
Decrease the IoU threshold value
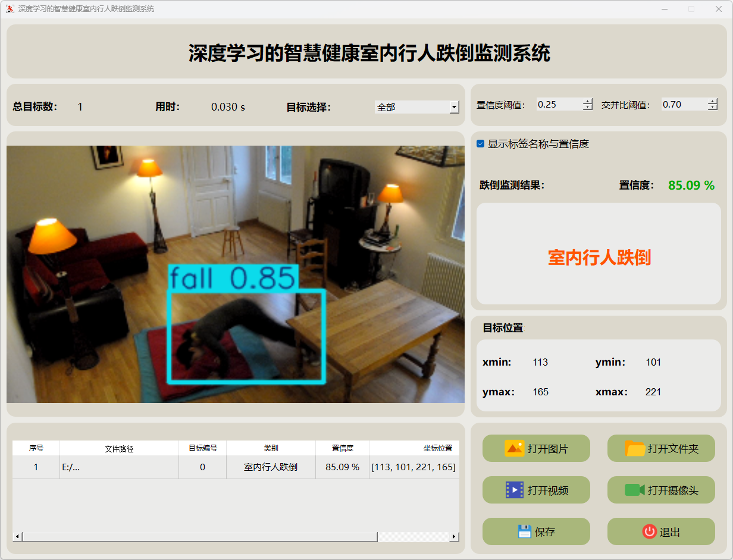(x=713, y=108)
